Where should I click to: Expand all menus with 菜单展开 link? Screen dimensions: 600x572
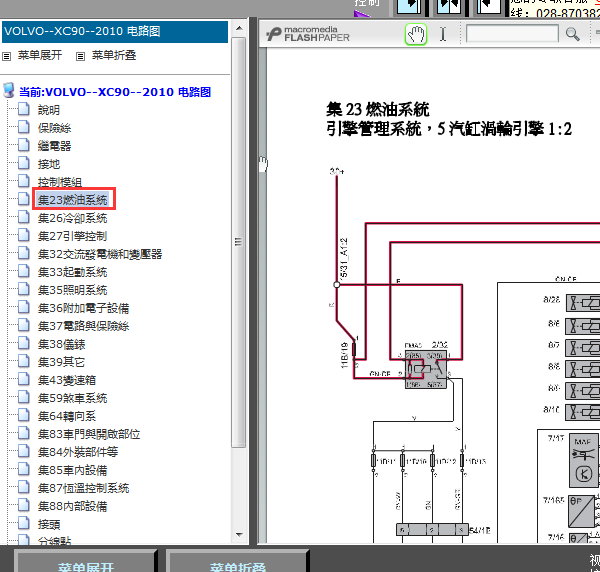(x=40, y=55)
